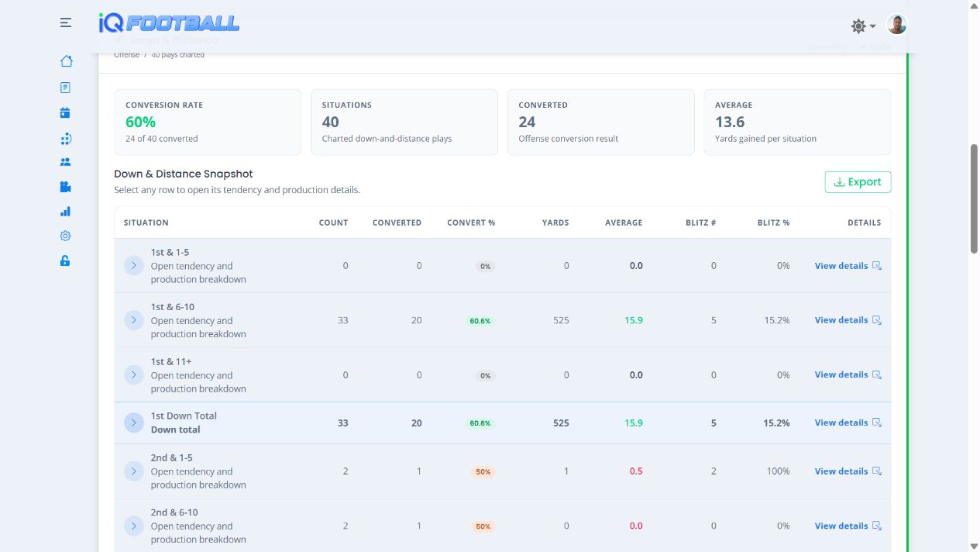Expand the 2nd & 6-10 row chevron
Screen dimensions: 980x552
pyautogui.click(x=134, y=526)
